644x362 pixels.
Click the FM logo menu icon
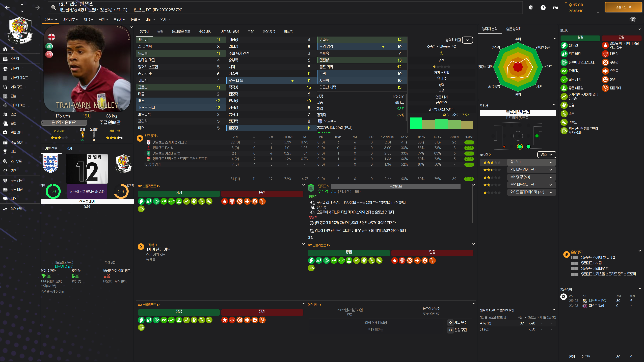pyautogui.click(x=555, y=8)
